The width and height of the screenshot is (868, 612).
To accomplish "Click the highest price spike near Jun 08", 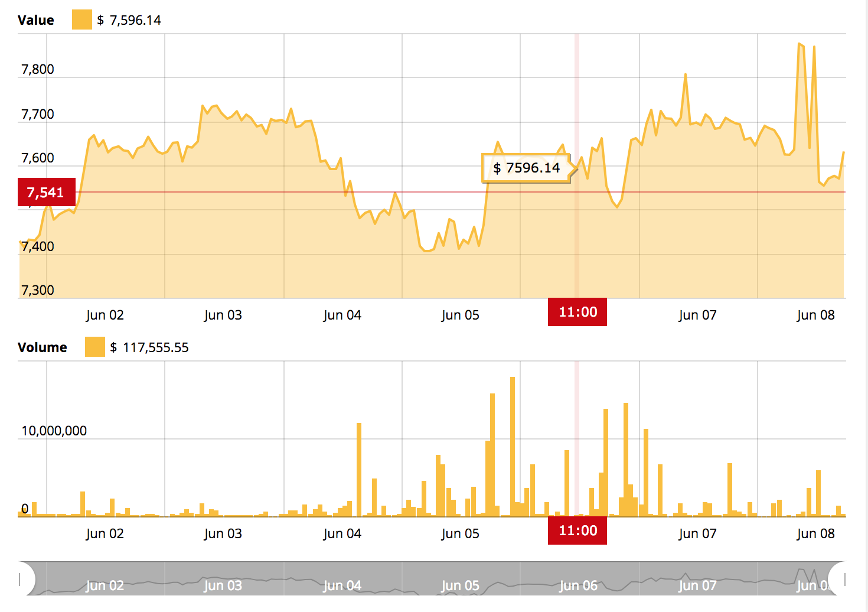I will click(x=801, y=44).
